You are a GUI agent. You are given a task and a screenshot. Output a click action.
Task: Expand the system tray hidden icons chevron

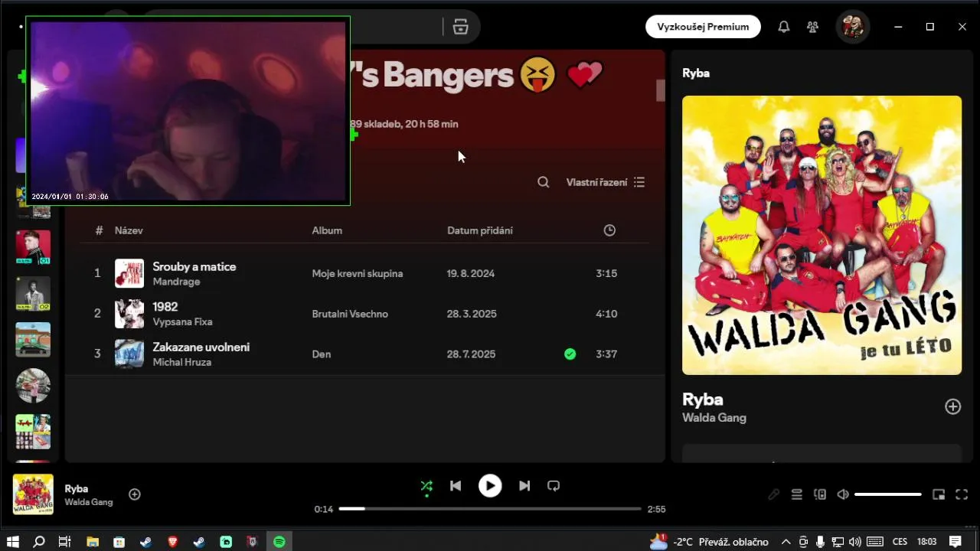[786, 542]
